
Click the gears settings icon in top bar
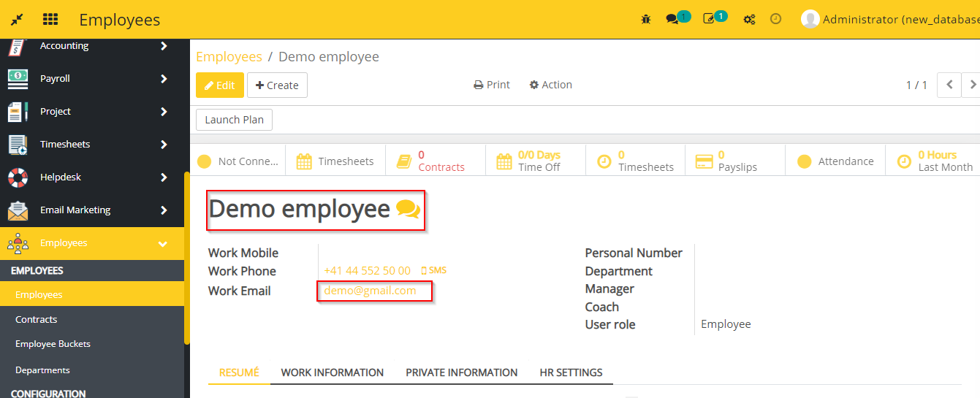[x=749, y=20]
